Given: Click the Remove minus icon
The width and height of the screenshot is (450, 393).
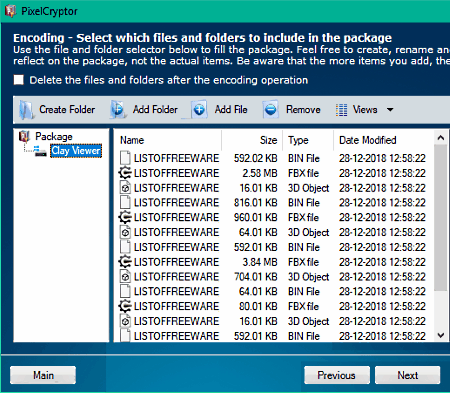Looking at the screenshot, I should pyautogui.click(x=271, y=109).
